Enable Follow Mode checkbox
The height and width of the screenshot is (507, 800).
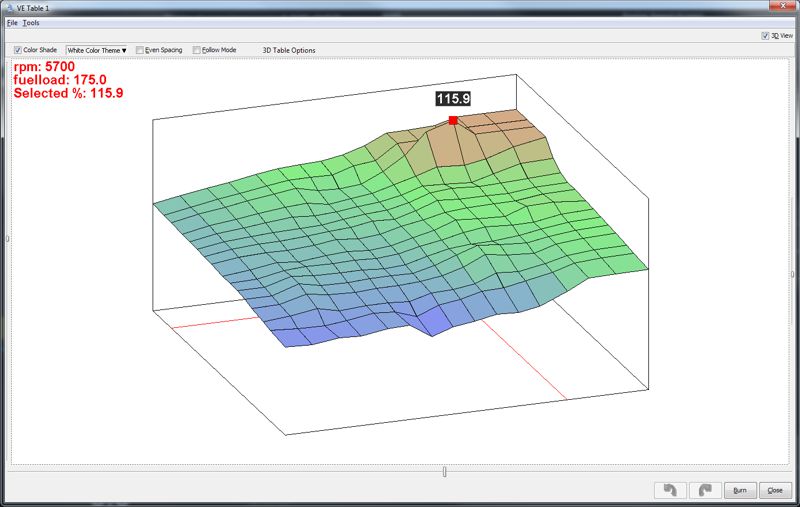click(x=197, y=49)
